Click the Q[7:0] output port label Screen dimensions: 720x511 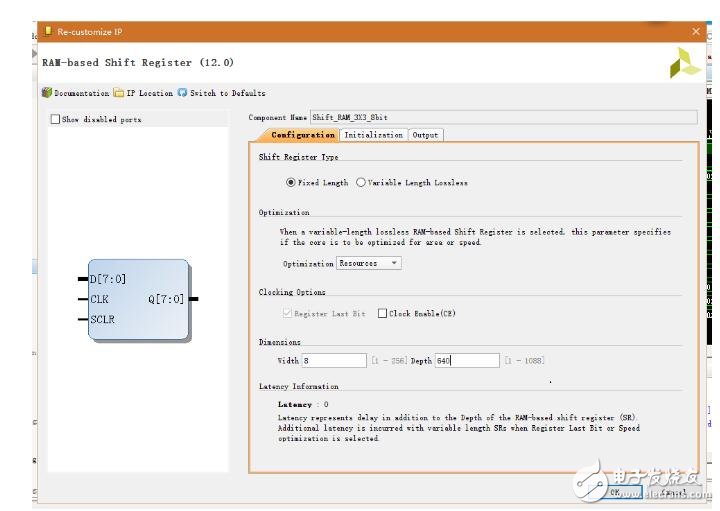pyautogui.click(x=166, y=299)
